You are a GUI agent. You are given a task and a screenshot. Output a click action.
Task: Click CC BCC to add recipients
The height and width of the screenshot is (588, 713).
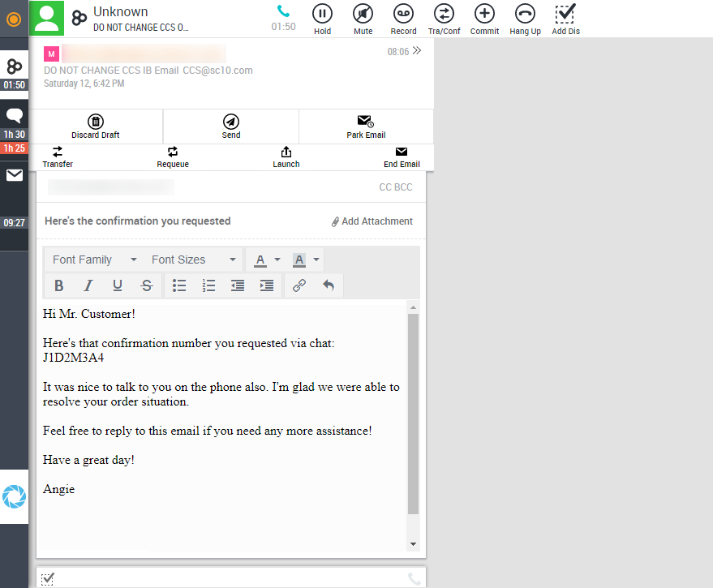395,187
